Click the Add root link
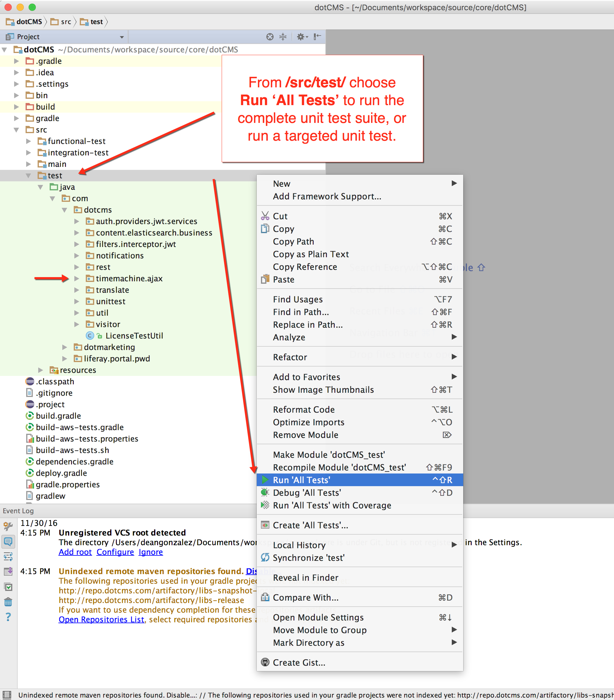This screenshot has width=614, height=700. [75, 552]
